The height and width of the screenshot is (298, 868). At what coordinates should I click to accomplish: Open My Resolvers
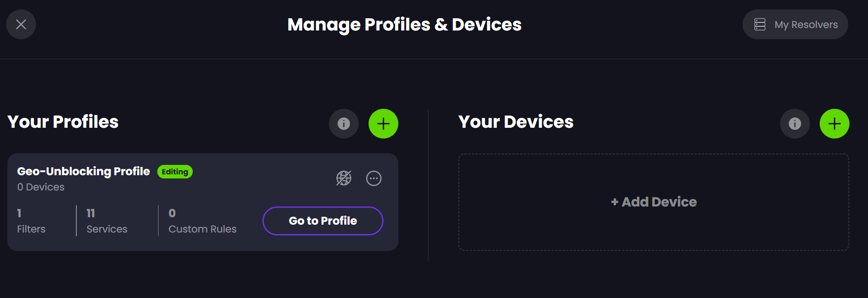point(795,24)
